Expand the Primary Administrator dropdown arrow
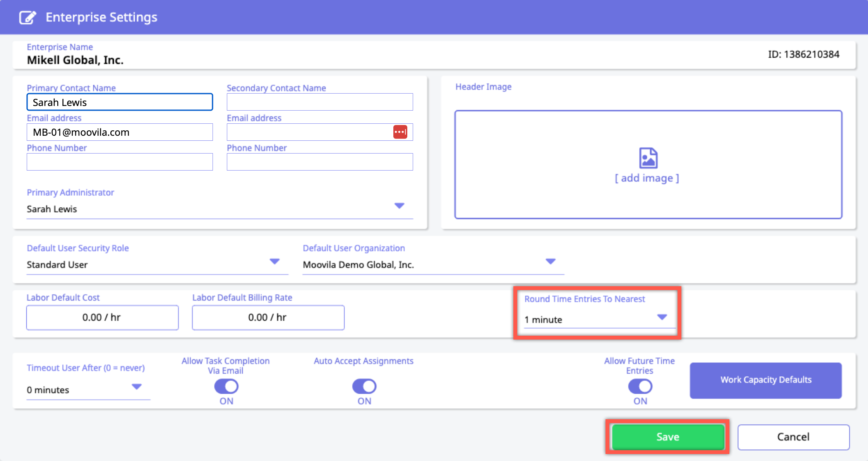 click(x=399, y=205)
